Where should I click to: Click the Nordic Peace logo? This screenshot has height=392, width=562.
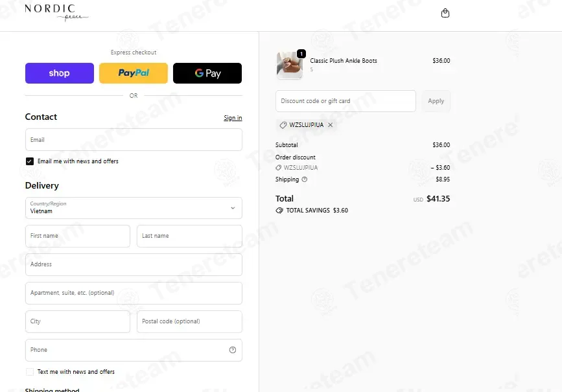(x=56, y=12)
